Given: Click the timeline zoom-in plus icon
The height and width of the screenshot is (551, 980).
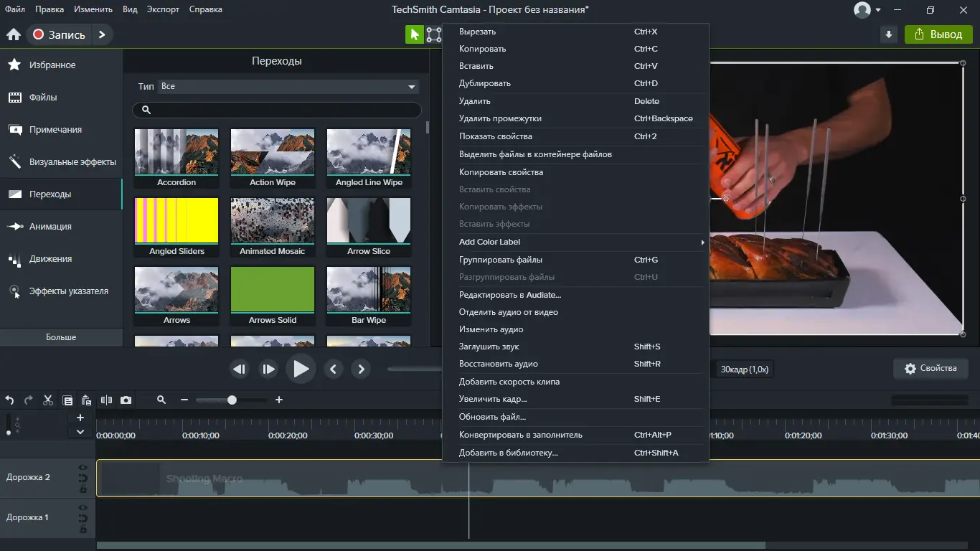Looking at the screenshot, I should coord(279,400).
